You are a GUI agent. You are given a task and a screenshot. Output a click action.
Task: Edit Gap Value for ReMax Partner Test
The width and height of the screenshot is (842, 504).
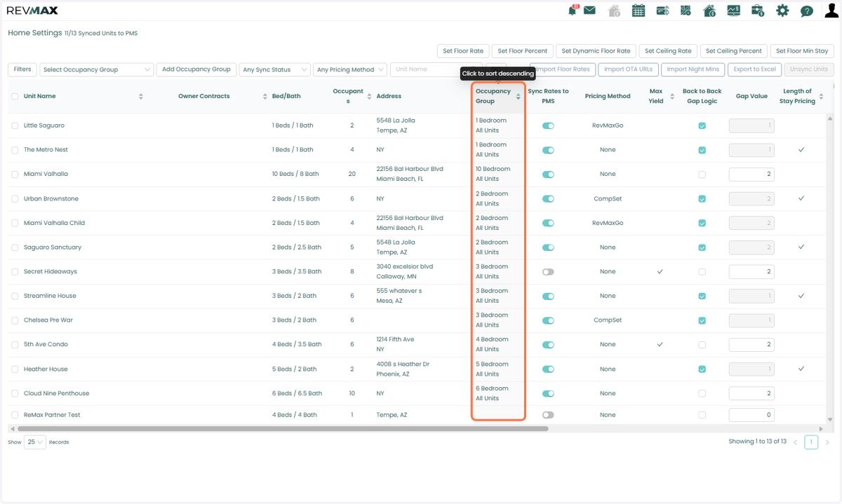click(x=751, y=415)
